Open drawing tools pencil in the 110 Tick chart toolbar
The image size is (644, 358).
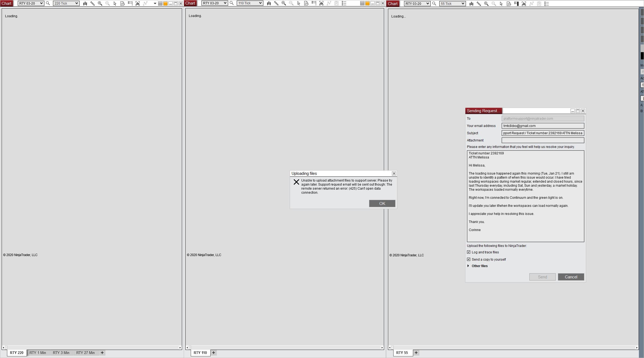point(276,3)
